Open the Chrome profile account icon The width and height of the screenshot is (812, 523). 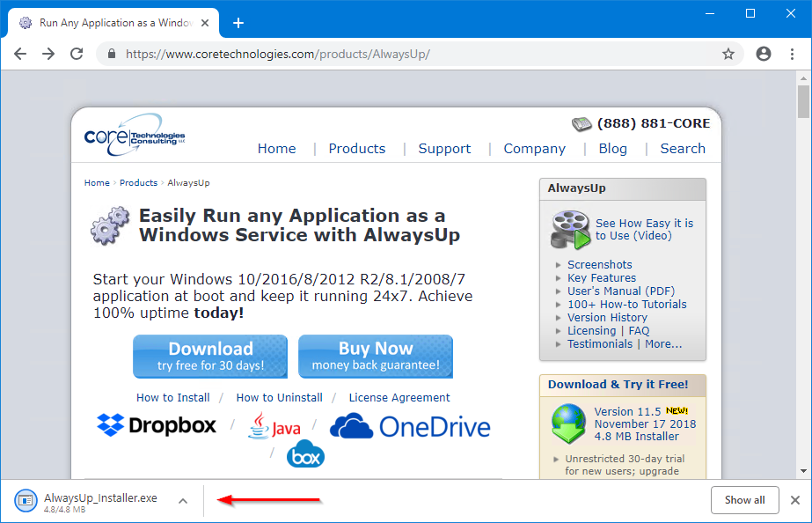point(764,54)
